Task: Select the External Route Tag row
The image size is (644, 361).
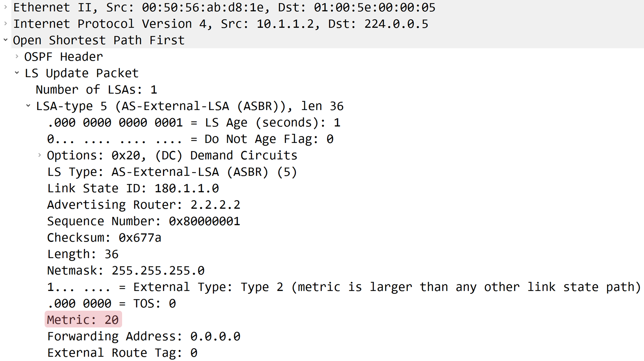Action: pyautogui.click(x=122, y=353)
